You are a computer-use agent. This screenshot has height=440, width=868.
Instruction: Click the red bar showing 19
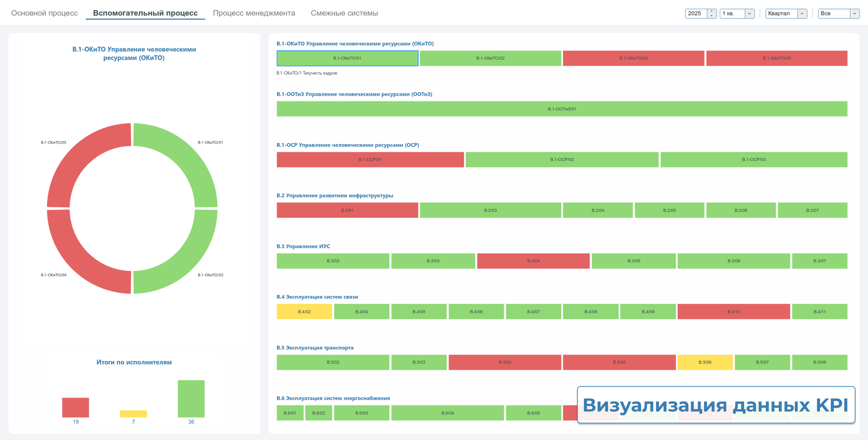click(75, 407)
